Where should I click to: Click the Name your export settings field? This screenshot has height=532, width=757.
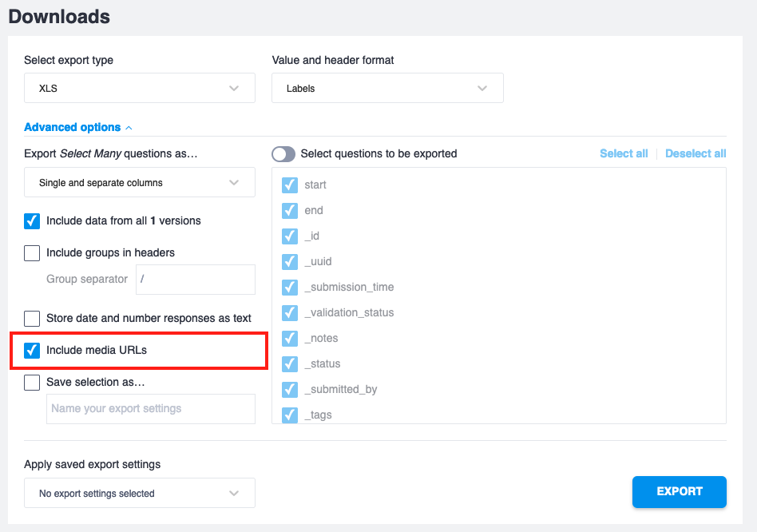pyautogui.click(x=150, y=408)
